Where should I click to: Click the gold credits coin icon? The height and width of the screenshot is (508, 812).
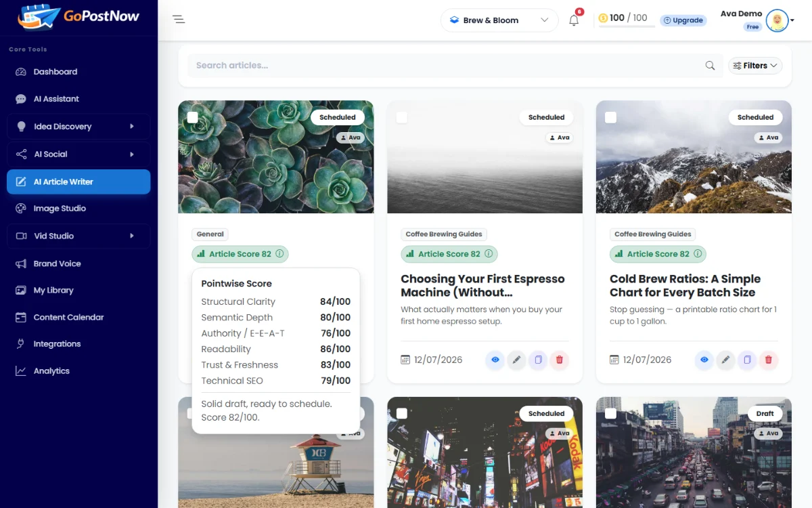603,18
